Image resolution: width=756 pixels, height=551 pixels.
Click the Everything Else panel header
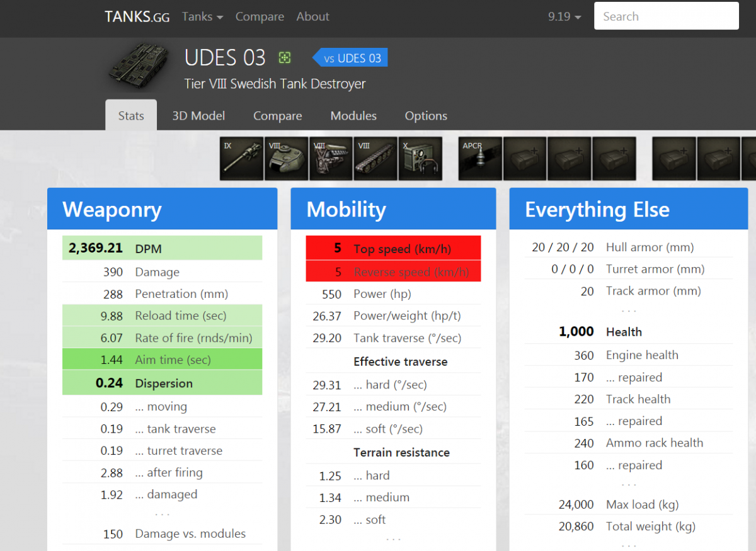click(x=629, y=209)
